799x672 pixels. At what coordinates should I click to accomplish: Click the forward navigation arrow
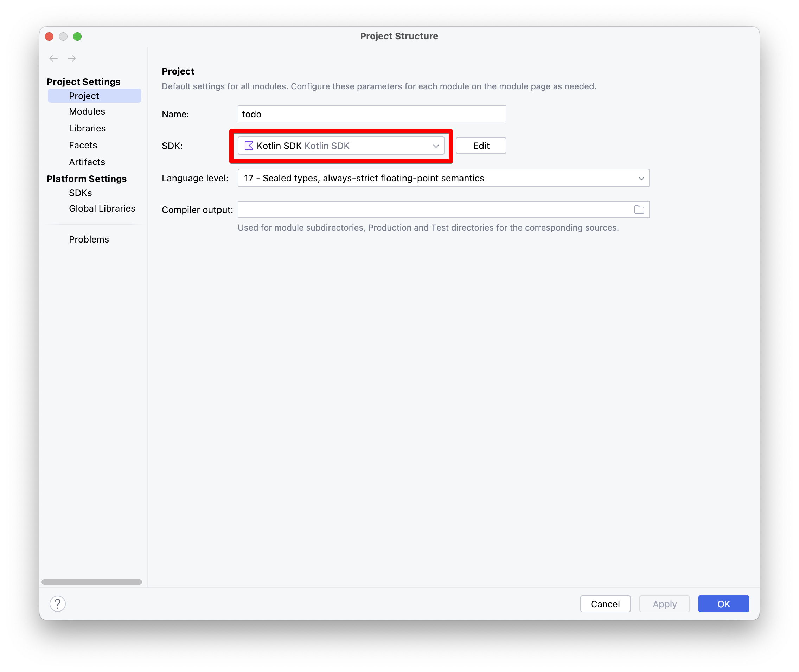(x=72, y=58)
